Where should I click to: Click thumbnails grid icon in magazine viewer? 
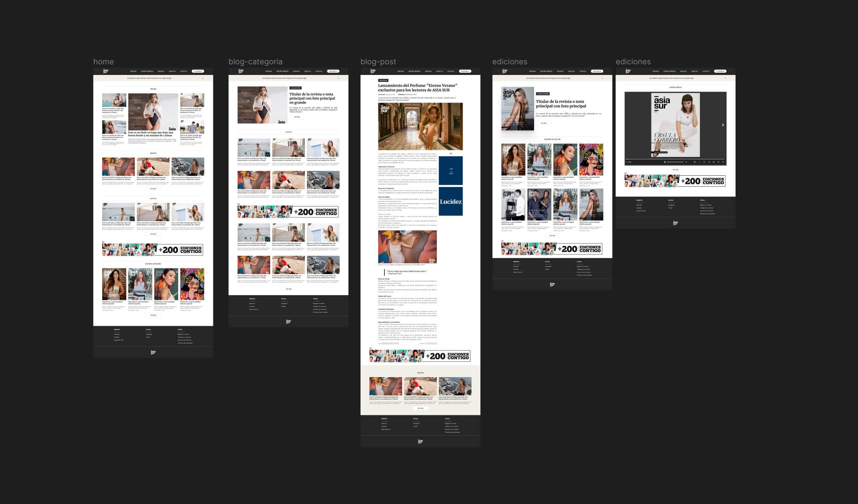665,162
